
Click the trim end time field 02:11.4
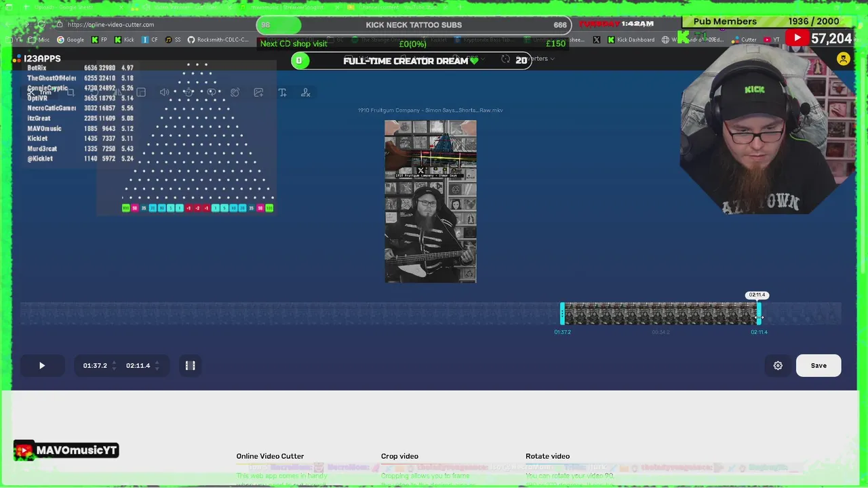138,365
